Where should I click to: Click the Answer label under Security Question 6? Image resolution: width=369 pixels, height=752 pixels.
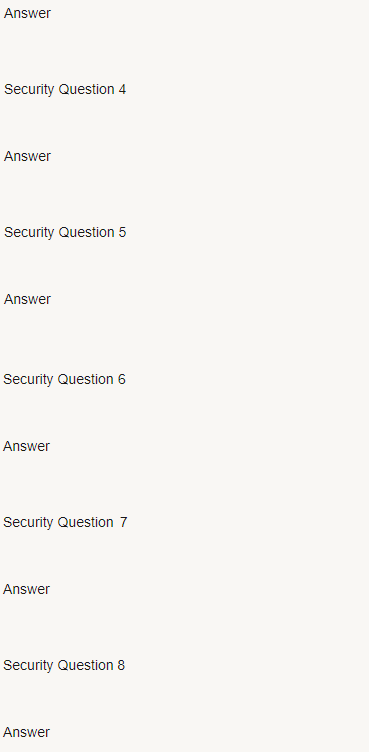click(26, 446)
